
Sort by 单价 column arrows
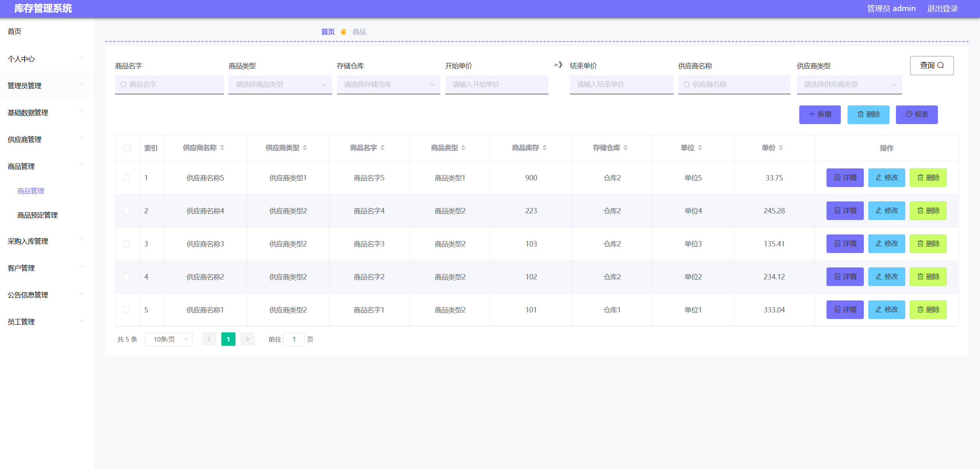click(x=781, y=148)
